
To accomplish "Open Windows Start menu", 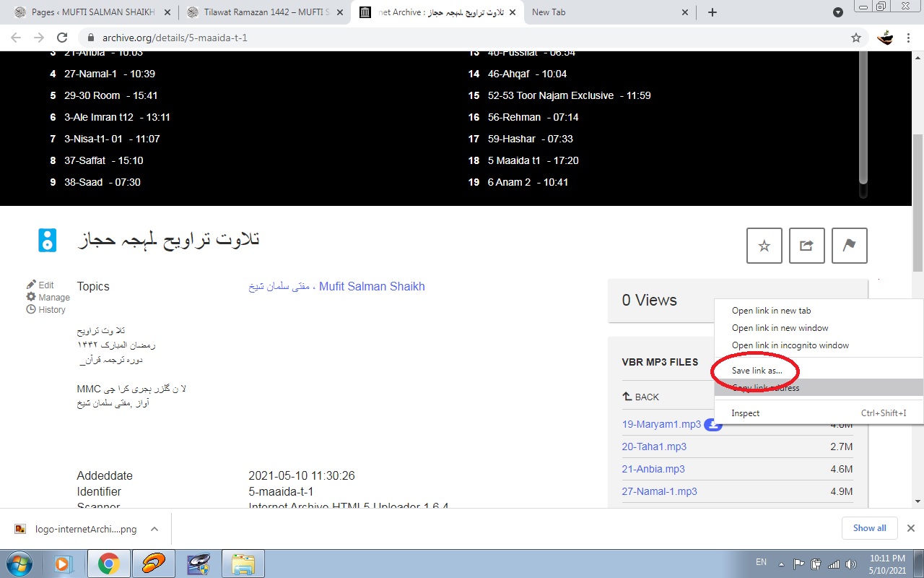I will click(x=19, y=564).
